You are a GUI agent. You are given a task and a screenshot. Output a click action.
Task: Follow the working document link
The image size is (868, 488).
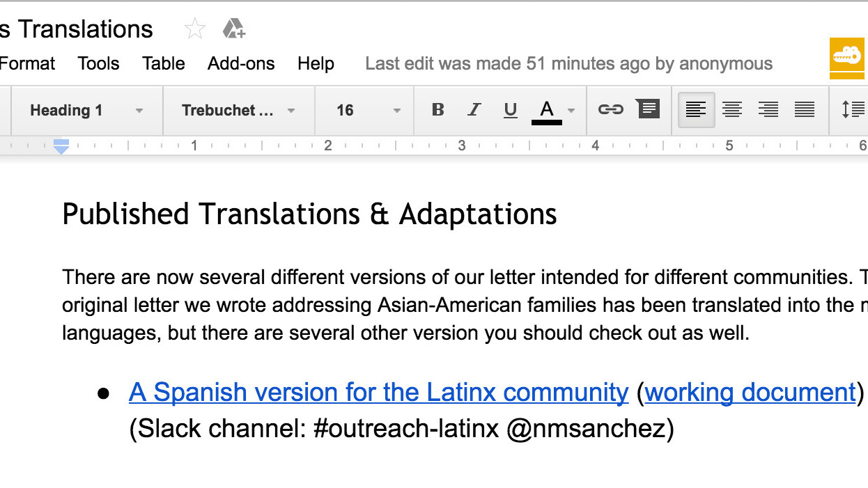[750, 392]
